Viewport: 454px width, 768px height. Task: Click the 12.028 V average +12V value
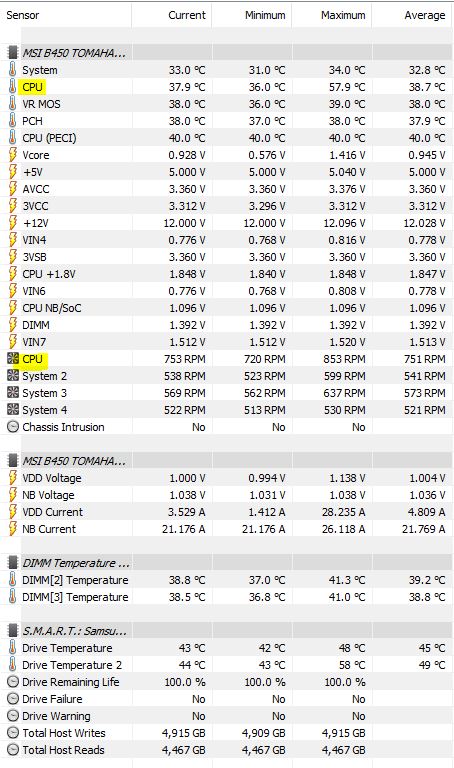click(x=424, y=223)
